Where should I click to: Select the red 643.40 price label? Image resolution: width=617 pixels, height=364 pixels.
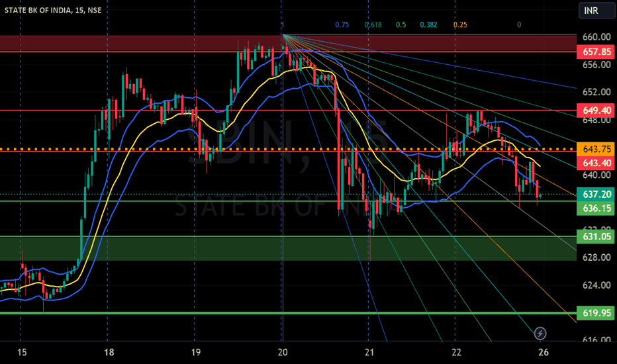(596, 163)
